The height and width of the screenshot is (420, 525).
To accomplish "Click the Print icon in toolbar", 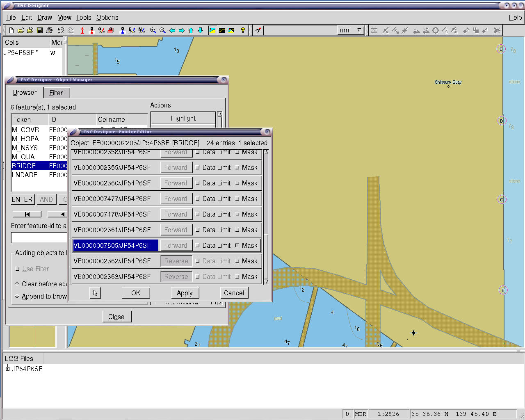I will [x=49, y=30].
